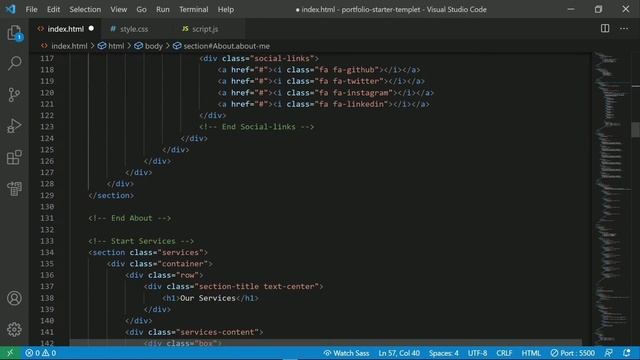Open the Go menu

(141, 9)
